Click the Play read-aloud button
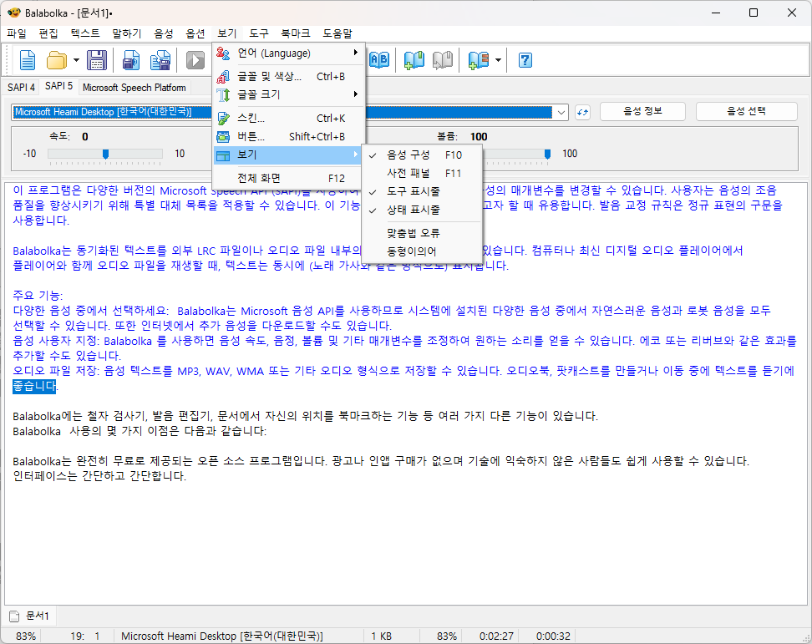812x644 pixels. coord(195,60)
